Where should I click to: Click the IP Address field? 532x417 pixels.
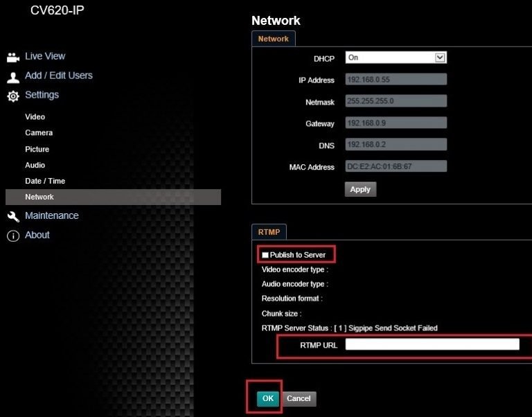pos(396,80)
